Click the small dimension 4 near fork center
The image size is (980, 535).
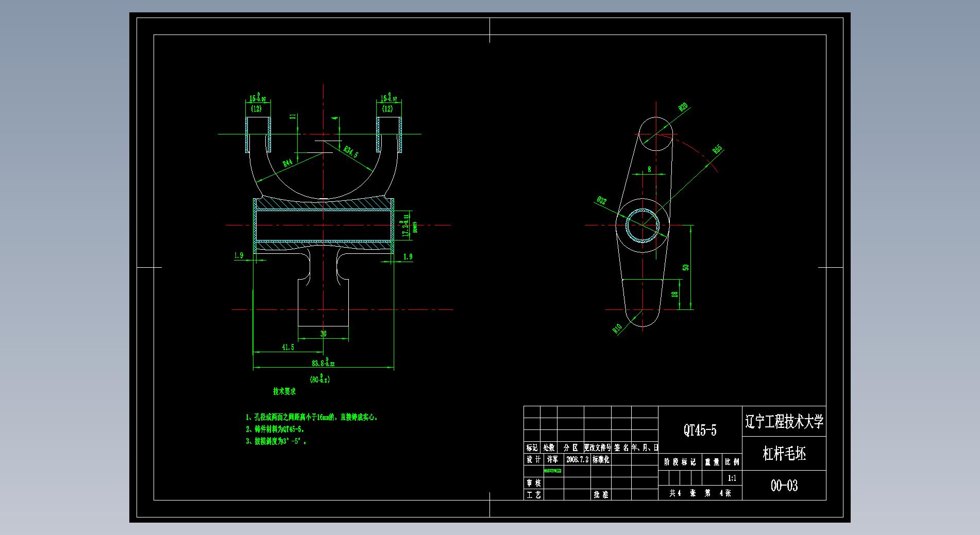pos(335,118)
